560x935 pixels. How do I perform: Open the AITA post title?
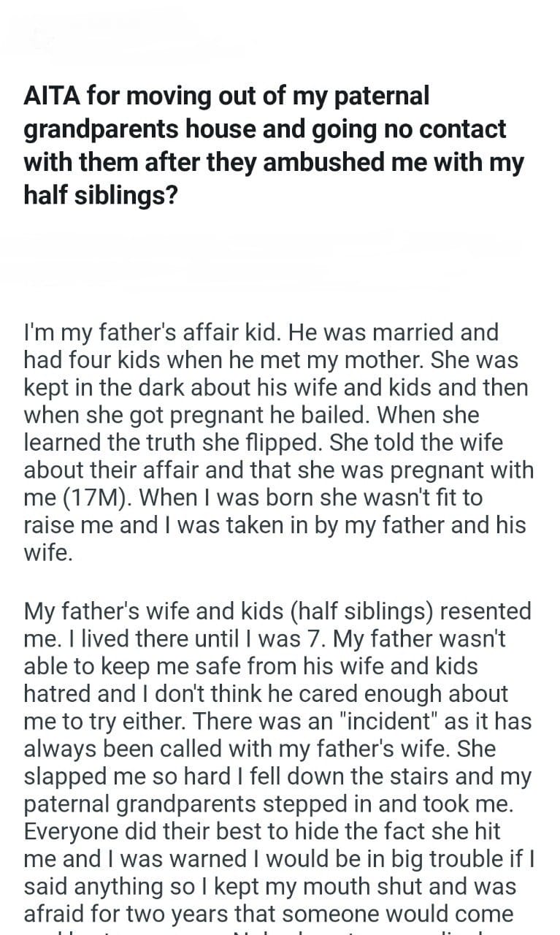coord(274,145)
